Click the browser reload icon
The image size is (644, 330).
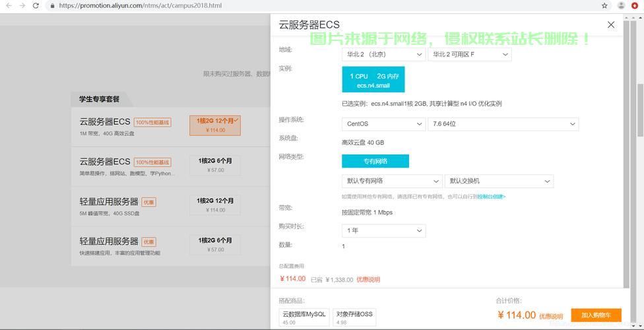tap(38, 5)
